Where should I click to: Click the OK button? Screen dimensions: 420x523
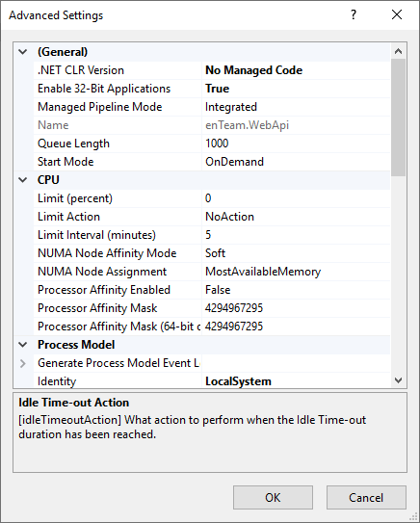[x=273, y=497]
